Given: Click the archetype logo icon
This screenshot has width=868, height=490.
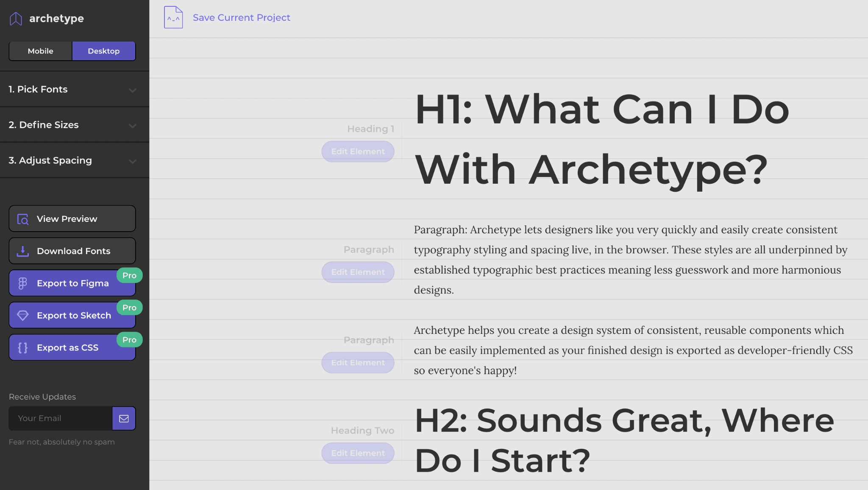Looking at the screenshot, I should pos(16,18).
